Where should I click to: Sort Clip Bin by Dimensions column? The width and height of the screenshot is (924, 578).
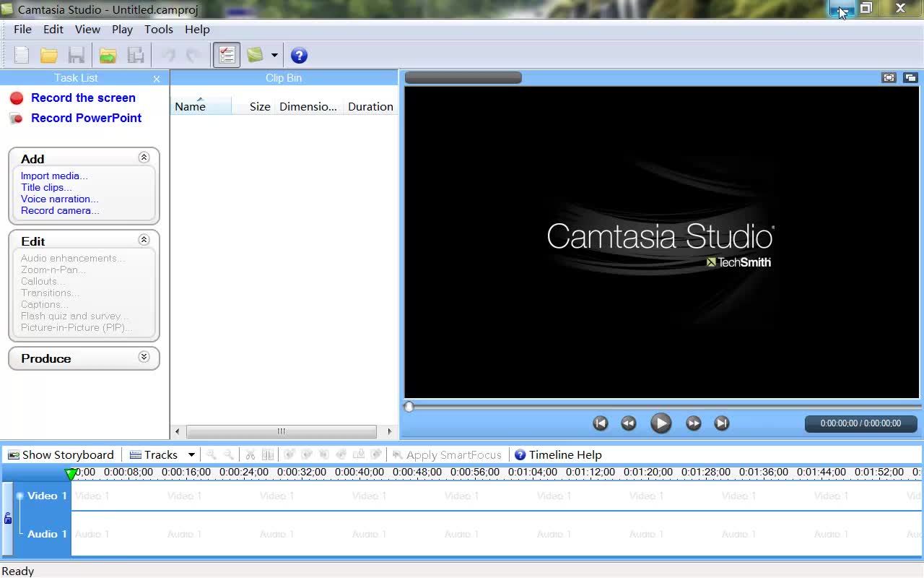(308, 106)
